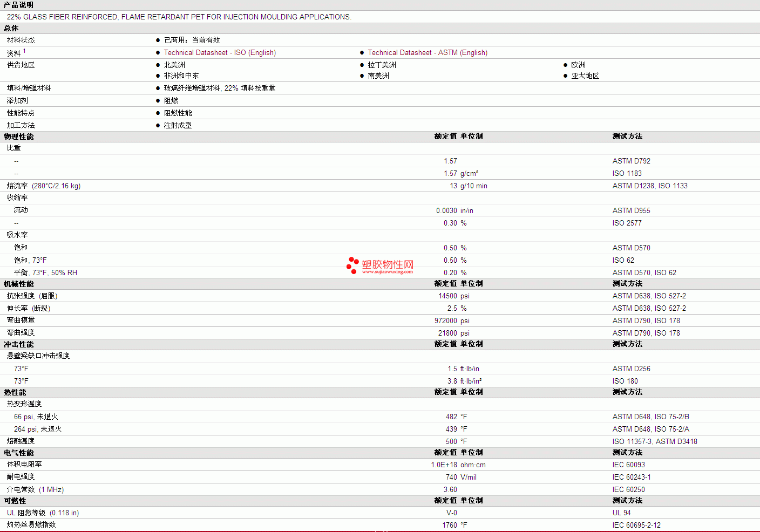Click the 22% glass fiber reinforced description text
Image resolution: width=760 pixels, height=532 pixels.
179,17
